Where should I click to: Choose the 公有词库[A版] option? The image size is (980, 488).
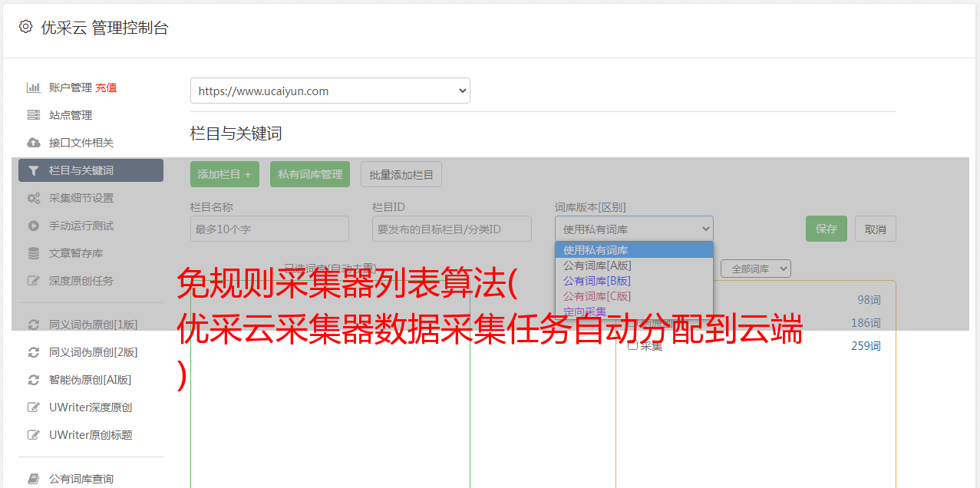click(x=634, y=265)
